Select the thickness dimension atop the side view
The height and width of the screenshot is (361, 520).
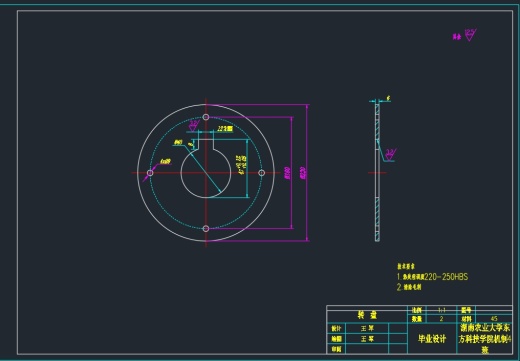pos(388,98)
